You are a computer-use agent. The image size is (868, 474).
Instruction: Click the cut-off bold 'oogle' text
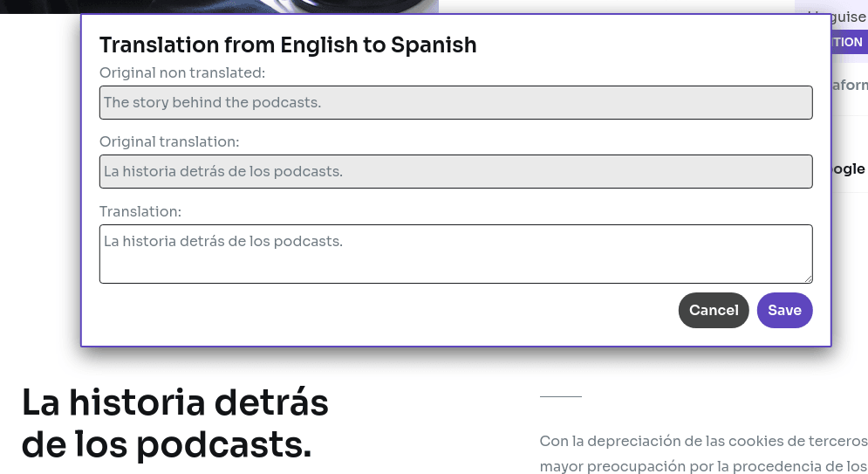(x=848, y=168)
